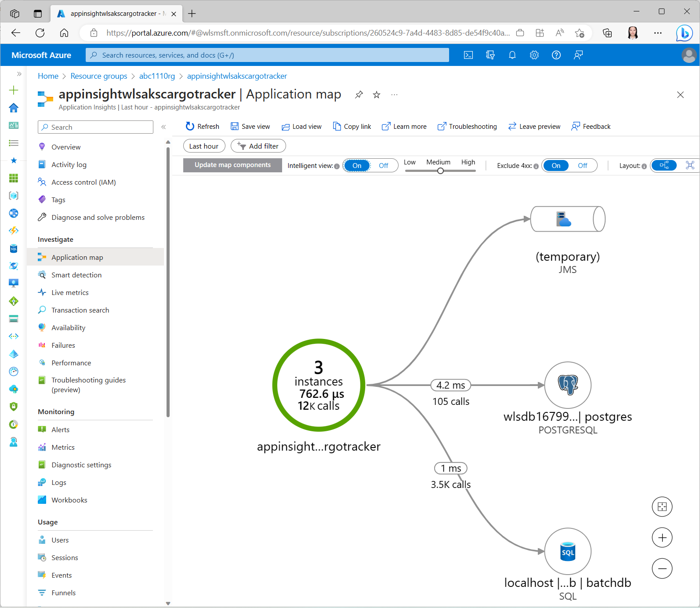Focus the resource menu Search box
700x608 pixels.
[x=95, y=127]
